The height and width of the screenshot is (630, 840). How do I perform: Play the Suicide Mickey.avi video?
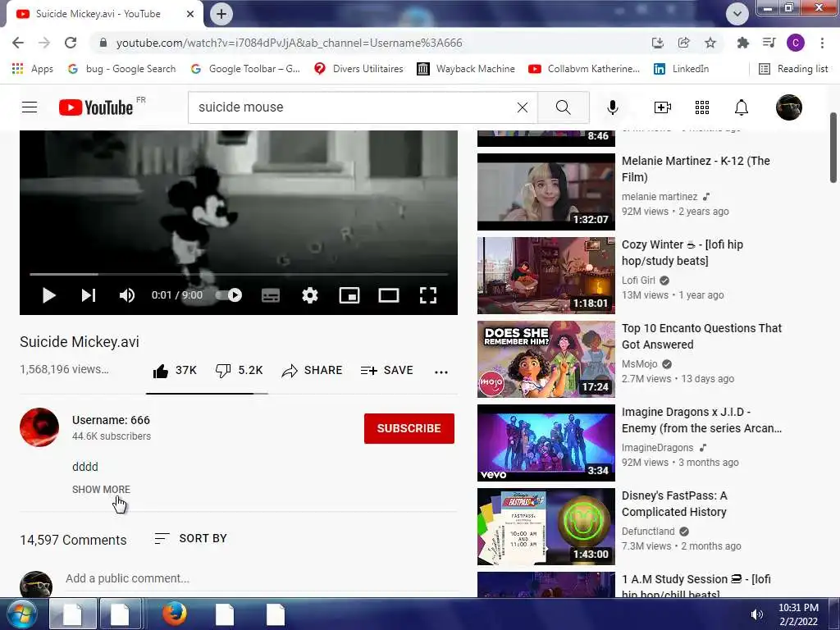coord(48,295)
